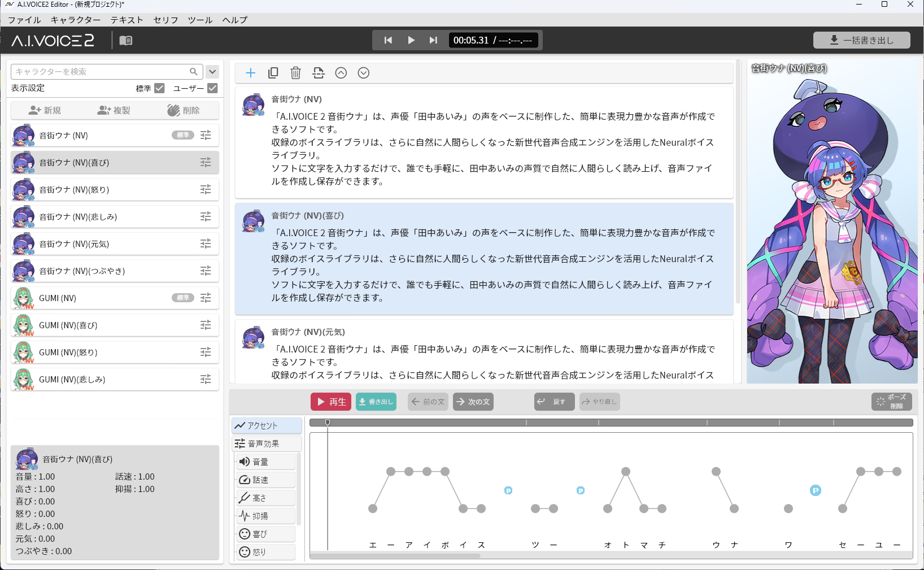Create new voice preset with 新規
This screenshot has height=570, width=924.
45,110
